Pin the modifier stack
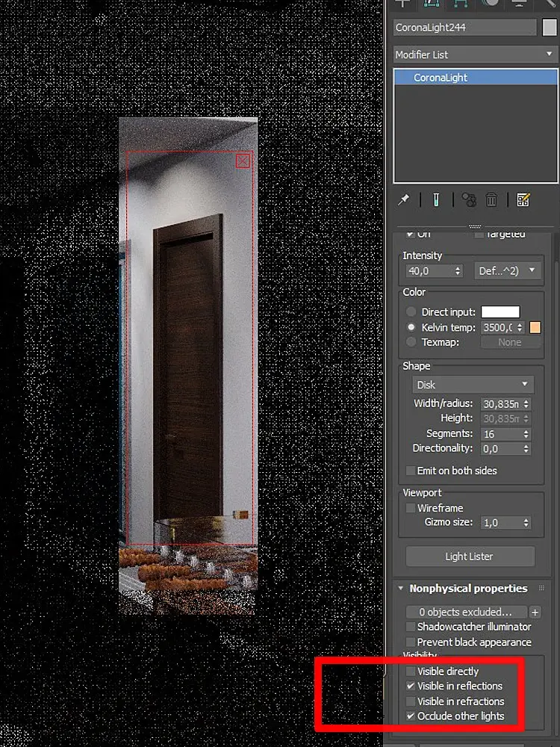560x747 pixels. [403, 199]
